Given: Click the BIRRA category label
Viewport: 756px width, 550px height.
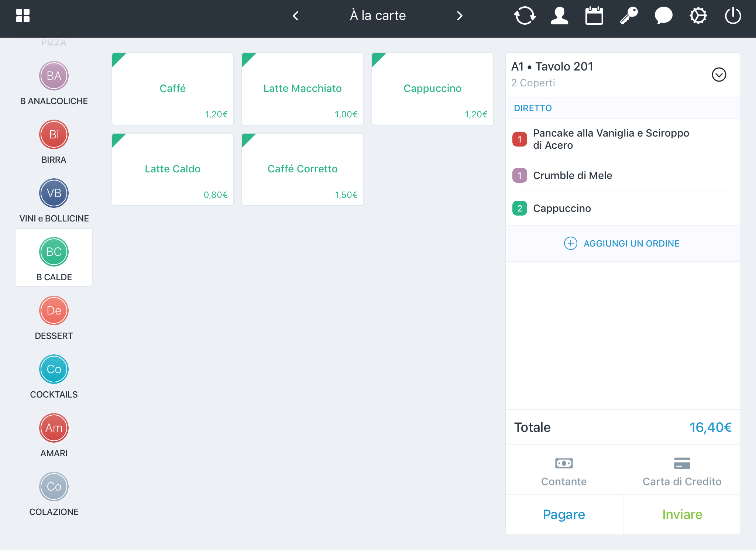Looking at the screenshot, I should pyautogui.click(x=54, y=160).
